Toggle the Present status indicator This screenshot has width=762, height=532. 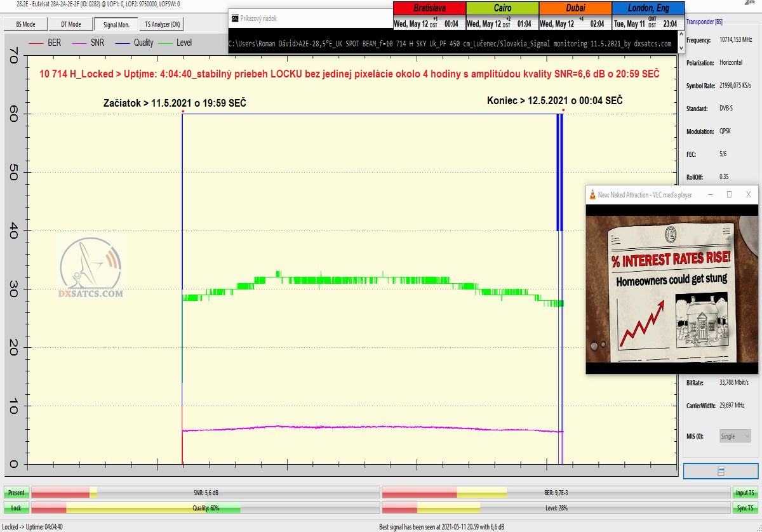(17, 493)
